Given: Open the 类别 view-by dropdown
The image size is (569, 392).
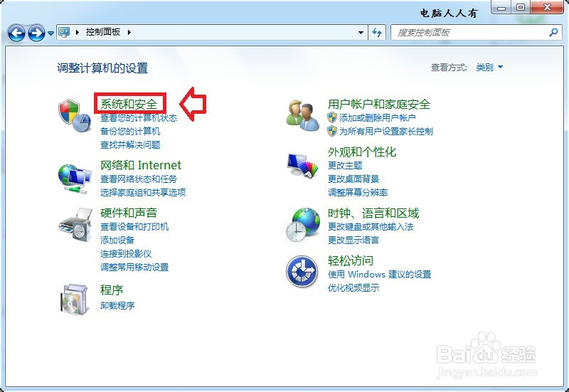Looking at the screenshot, I should [x=489, y=67].
